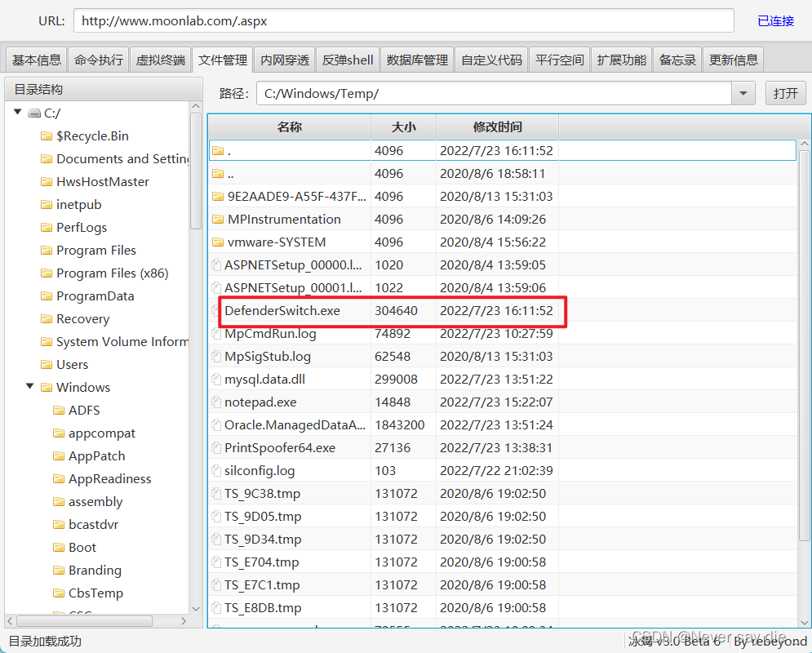
Task: Click the C:/ drive icon in tree
Action: point(34,113)
